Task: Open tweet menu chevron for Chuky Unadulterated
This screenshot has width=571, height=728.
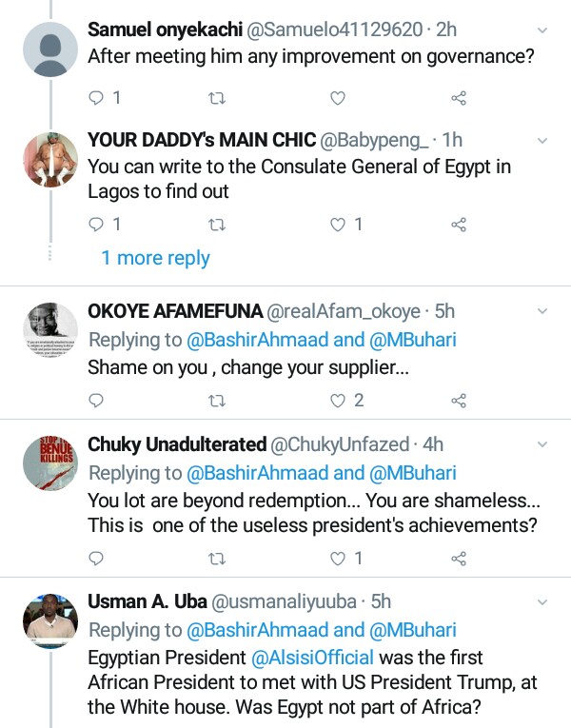Action: point(542,444)
